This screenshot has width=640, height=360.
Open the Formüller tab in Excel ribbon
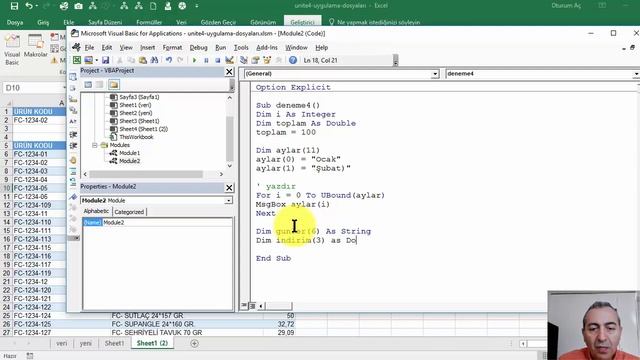(149, 22)
